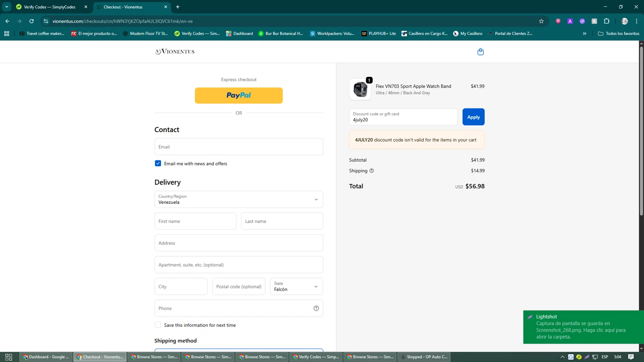Pay with the PayPal express button
Image resolution: width=644 pixels, height=362 pixels.
coord(239,96)
